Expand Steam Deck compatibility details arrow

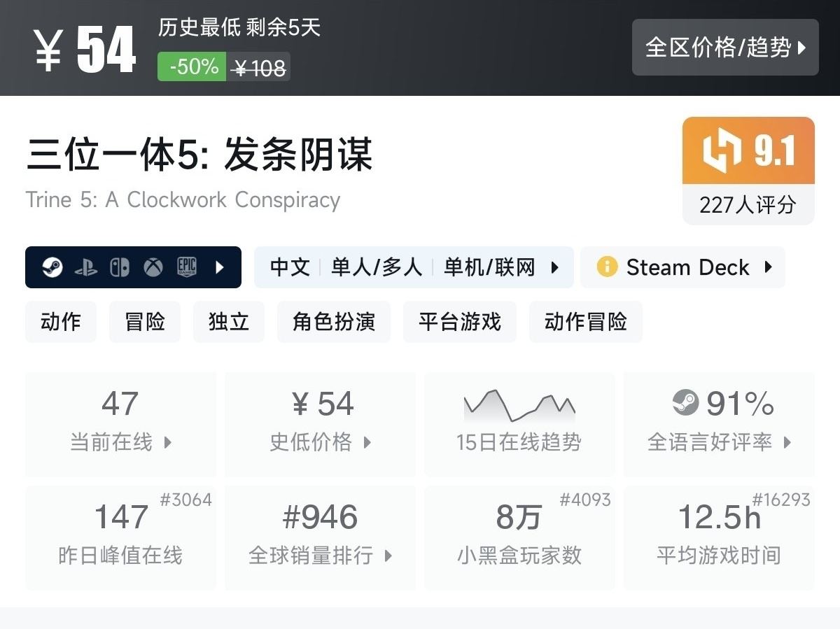pos(768,267)
